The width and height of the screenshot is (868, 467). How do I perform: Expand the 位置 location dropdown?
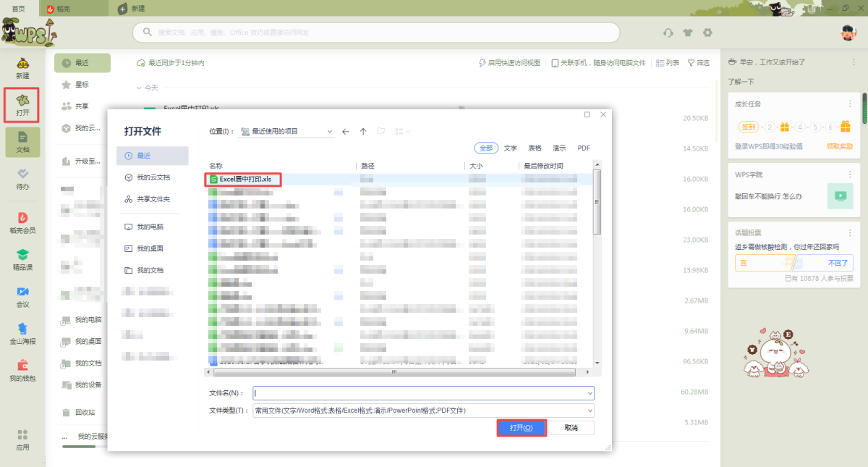330,132
